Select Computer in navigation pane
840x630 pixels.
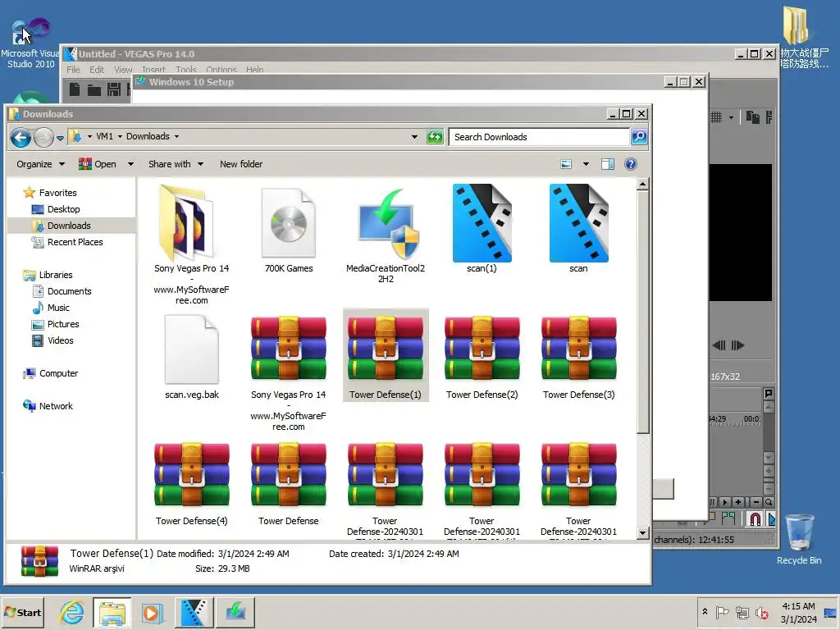point(58,373)
